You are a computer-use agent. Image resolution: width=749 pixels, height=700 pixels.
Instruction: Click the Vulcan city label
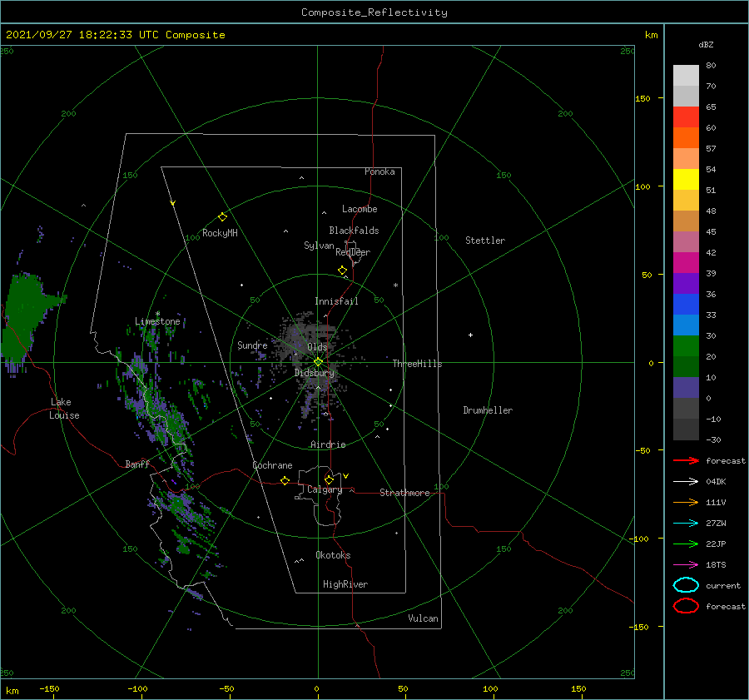(x=423, y=618)
